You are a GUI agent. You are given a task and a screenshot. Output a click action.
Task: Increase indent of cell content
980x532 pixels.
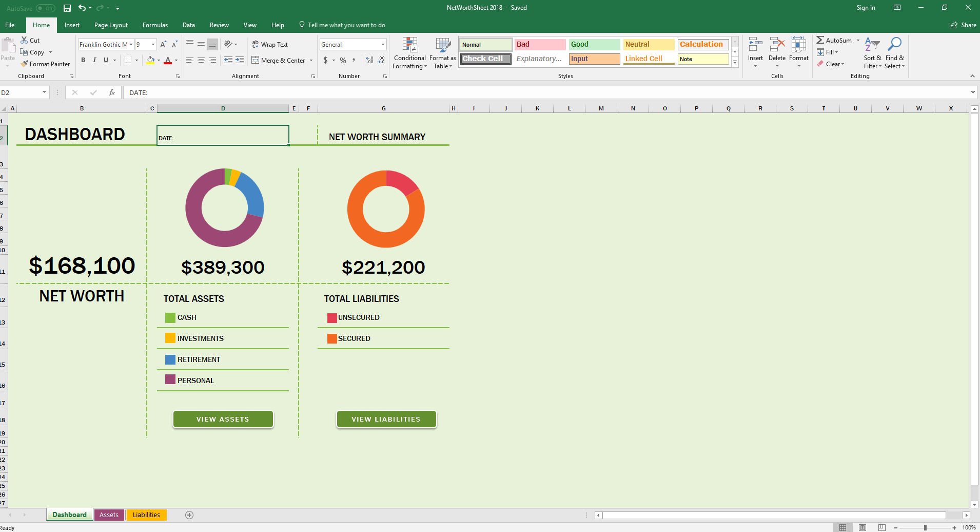click(x=240, y=60)
